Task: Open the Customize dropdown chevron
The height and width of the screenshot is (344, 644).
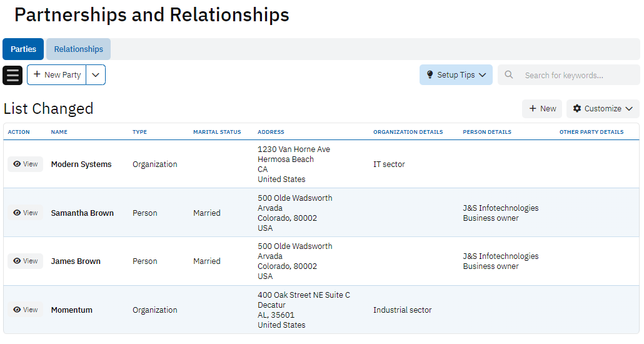Action: coord(629,109)
